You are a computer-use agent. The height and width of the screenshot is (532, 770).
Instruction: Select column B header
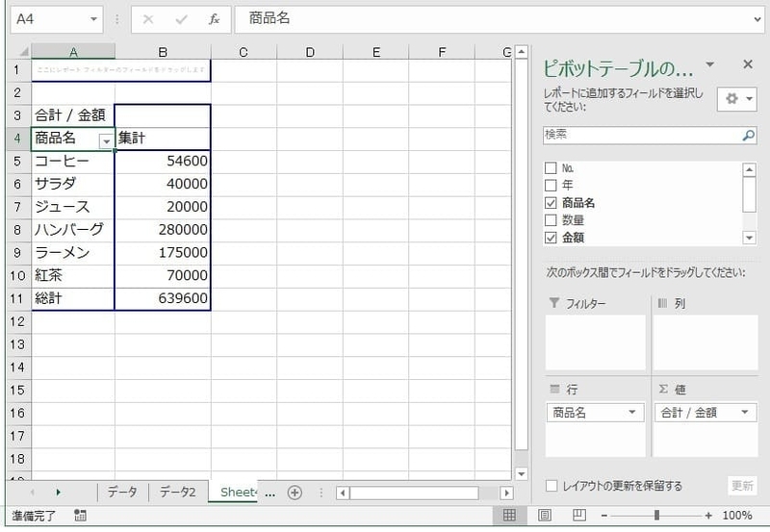[x=163, y=52]
